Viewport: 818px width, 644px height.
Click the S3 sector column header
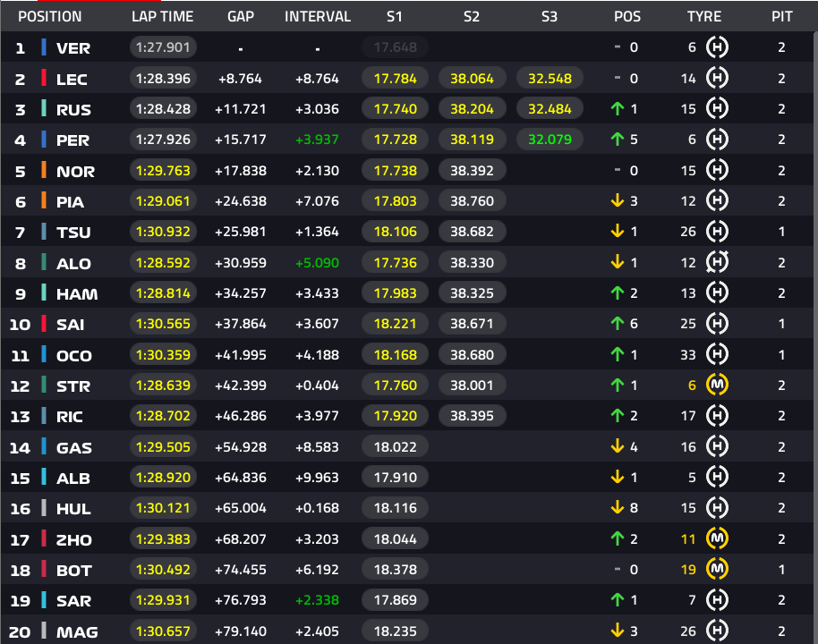click(x=549, y=17)
